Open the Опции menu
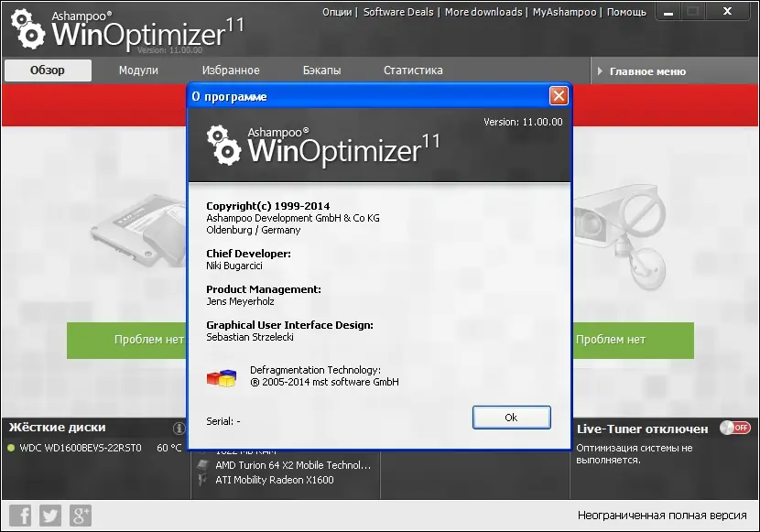Image resolution: width=760 pixels, height=532 pixels. tap(337, 12)
